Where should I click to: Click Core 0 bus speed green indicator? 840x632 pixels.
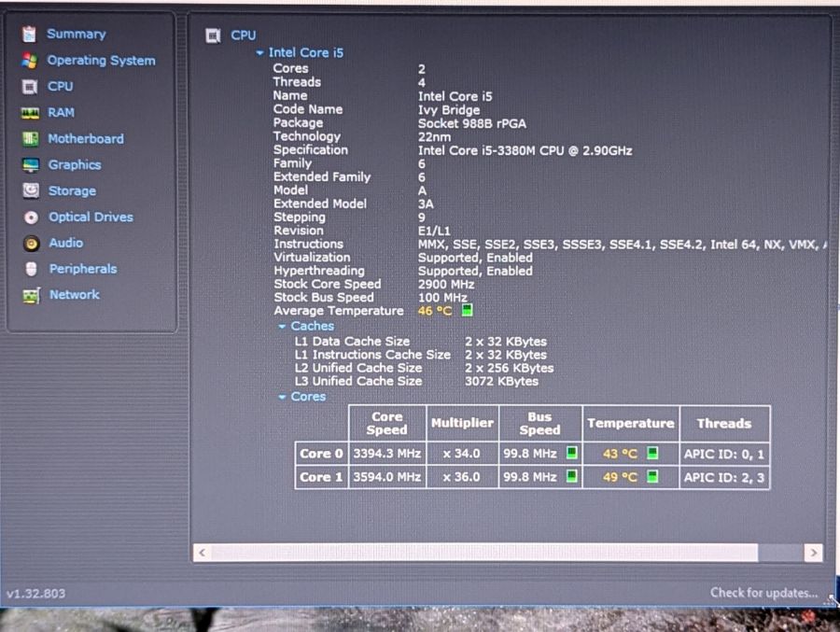[x=571, y=454]
